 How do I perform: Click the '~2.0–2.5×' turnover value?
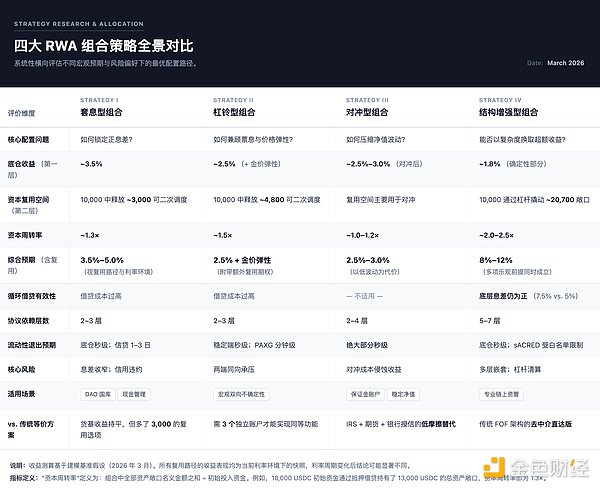point(496,235)
